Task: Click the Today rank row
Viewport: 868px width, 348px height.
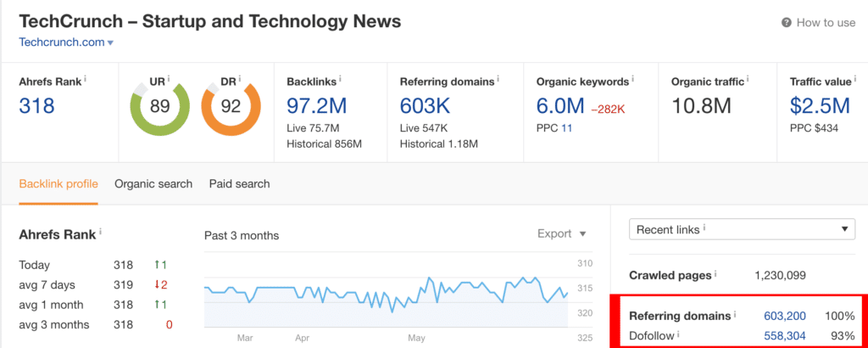Action: [x=95, y=265]
